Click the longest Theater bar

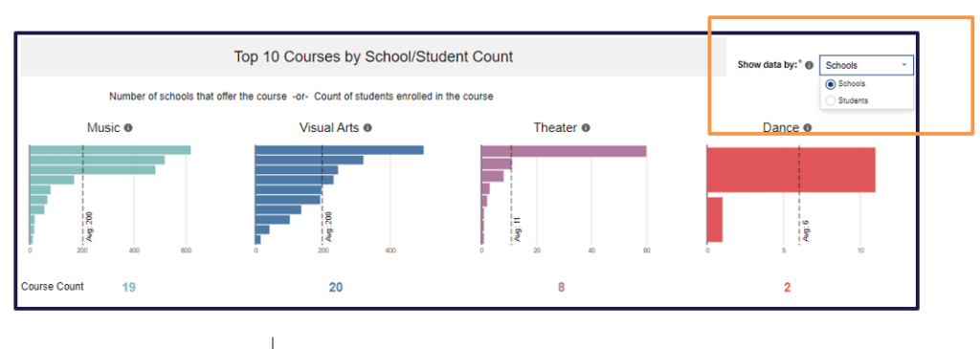[564, 151]
